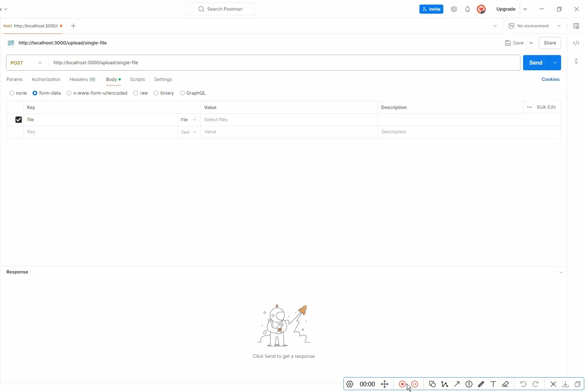This screenshot has width=585, height=392.
Task: Open Postman settings gear
Action: click(x=454, y=9)
